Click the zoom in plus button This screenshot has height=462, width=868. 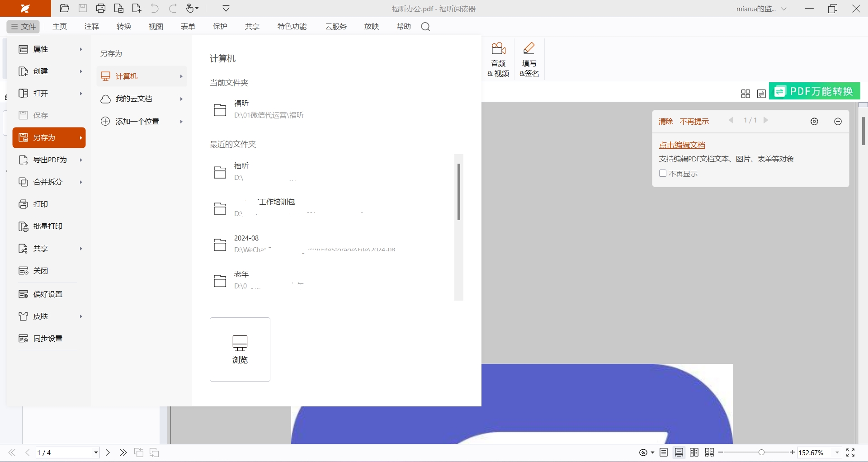click(793, 452)
